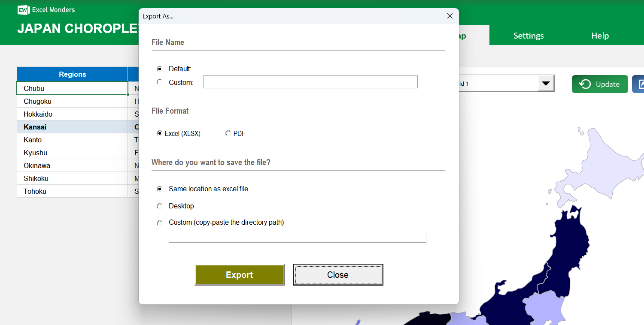Click the dark navy Tohoku map region

pyautogui.click(x=567, y=249)
